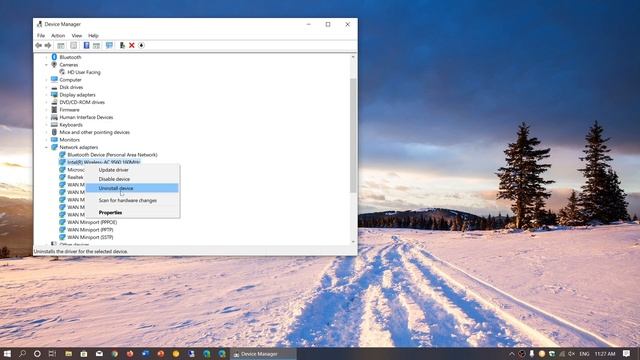Expand the Computer category arrow

pyautogui.click(x=47, y=80)
